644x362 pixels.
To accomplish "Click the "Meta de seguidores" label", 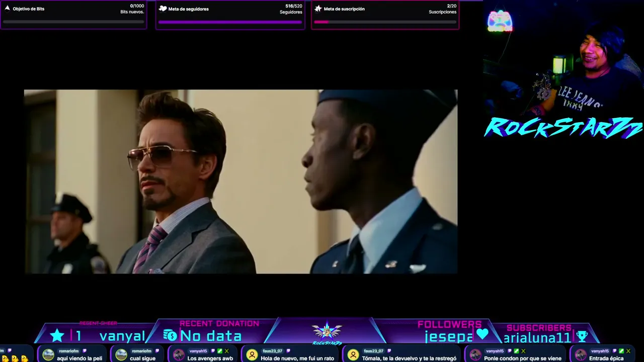I will coord(189,9).
